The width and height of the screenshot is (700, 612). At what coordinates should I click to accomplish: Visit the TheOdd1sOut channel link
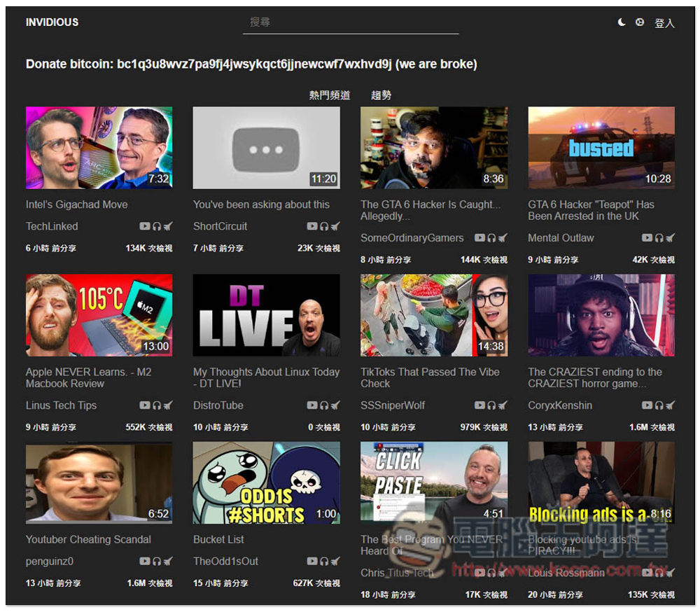click(225, 561)
